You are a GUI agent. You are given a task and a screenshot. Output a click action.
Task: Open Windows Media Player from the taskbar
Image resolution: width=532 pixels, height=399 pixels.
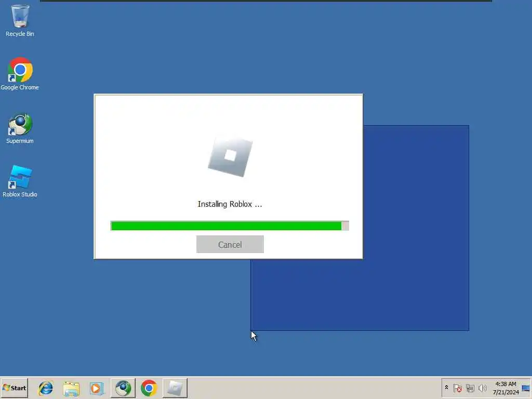[97, 388]
